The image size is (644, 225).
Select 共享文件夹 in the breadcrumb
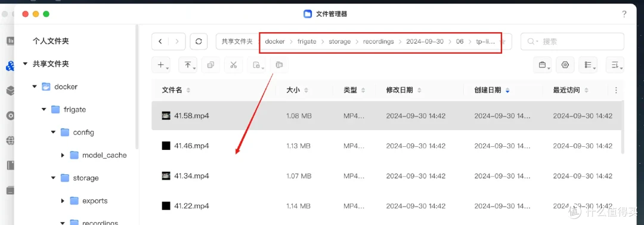(237, 42)
